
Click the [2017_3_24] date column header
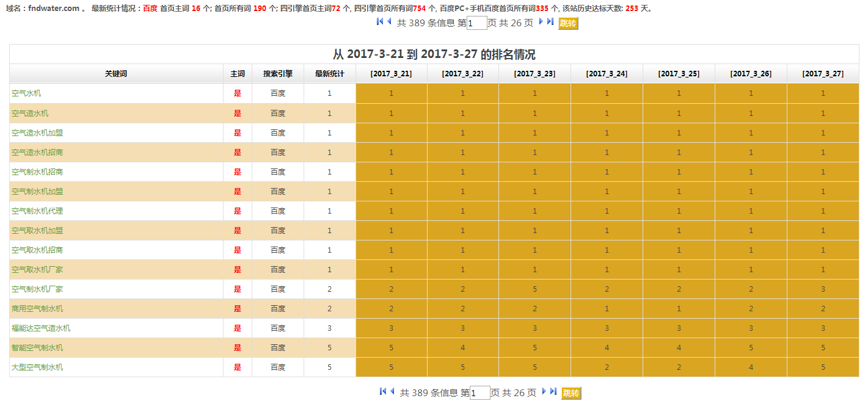click(606, 74)
